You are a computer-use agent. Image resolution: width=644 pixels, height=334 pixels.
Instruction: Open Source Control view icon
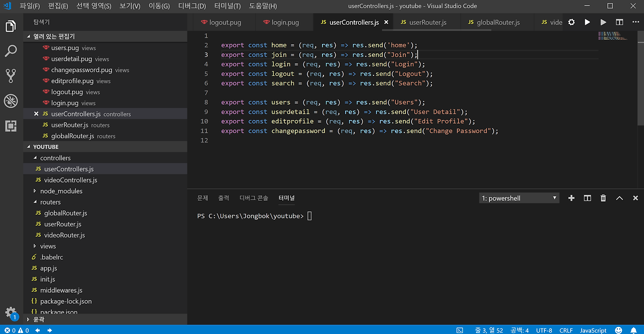(x=11, y=76)
